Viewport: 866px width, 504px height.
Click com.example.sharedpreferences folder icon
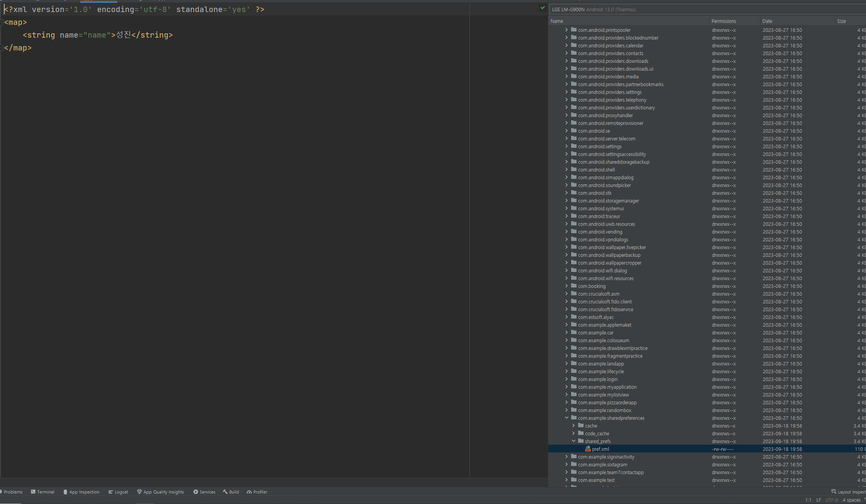pyautogui.click(x=574, y=418)
